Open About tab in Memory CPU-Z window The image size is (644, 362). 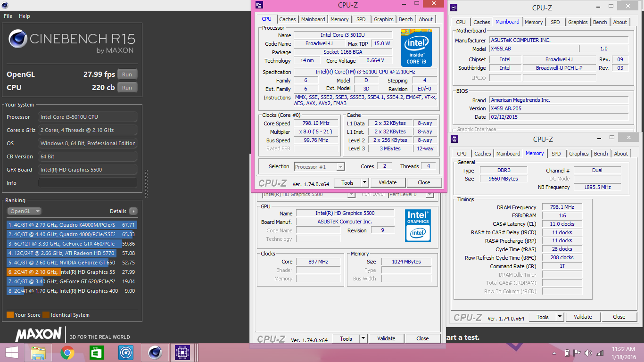(621, 154)
